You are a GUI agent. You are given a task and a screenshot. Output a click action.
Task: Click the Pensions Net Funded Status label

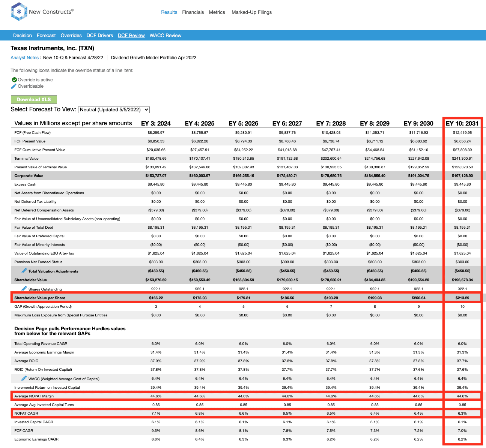click(x=38, y=262)
